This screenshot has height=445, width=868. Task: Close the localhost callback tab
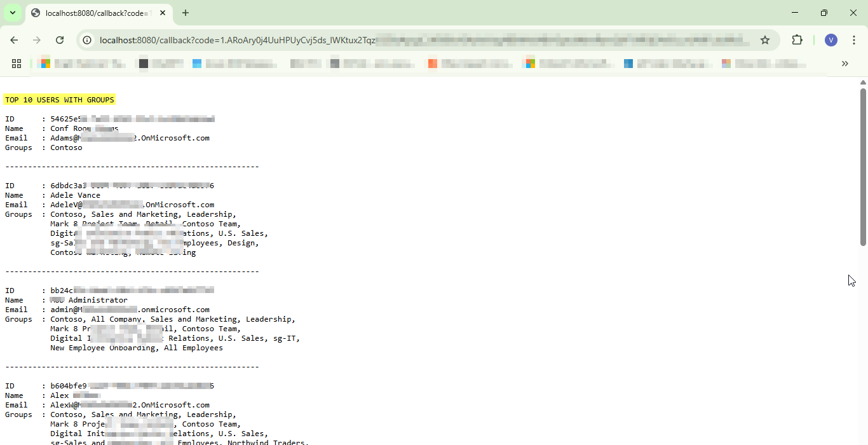pos(162,13)
